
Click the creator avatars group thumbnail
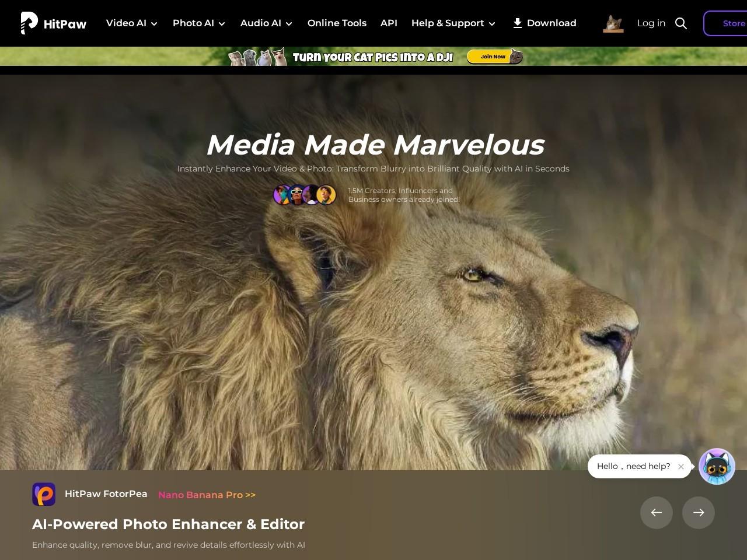click(305, 195)
